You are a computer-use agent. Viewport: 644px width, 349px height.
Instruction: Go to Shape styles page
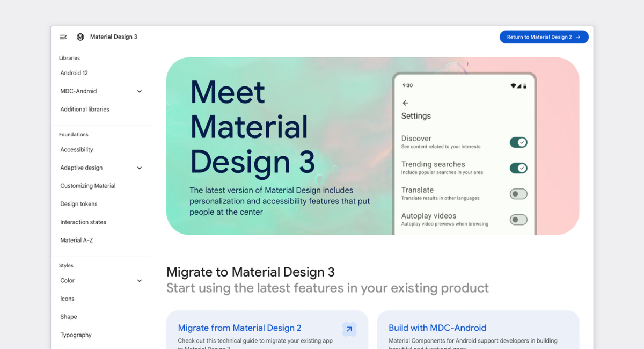(x=69, y=317)
